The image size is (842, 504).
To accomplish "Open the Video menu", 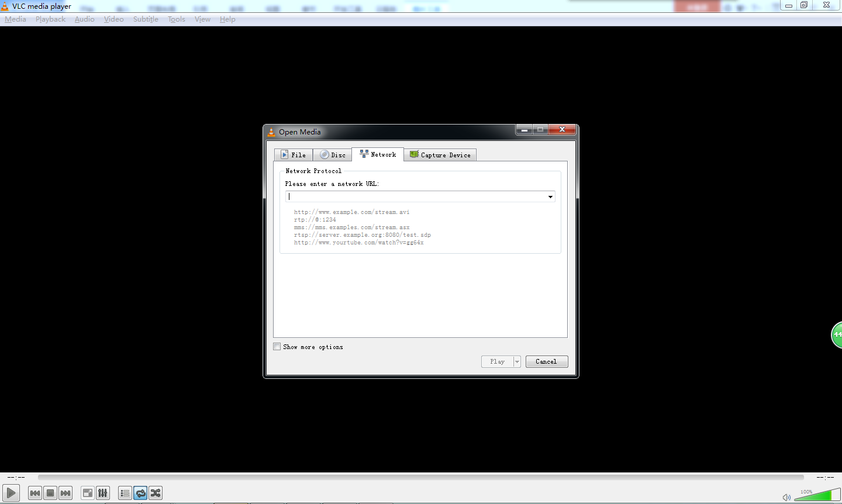I will 113,19.
